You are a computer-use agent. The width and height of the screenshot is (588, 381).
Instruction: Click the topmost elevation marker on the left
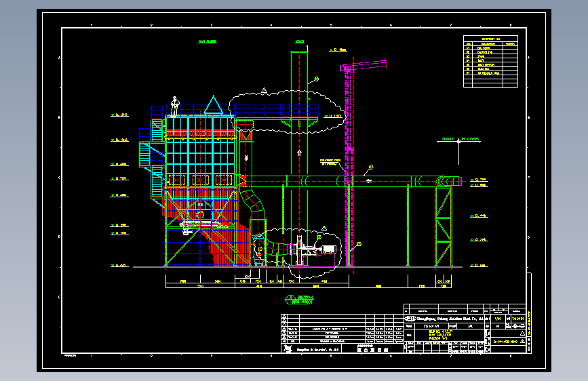pos(119,115)
